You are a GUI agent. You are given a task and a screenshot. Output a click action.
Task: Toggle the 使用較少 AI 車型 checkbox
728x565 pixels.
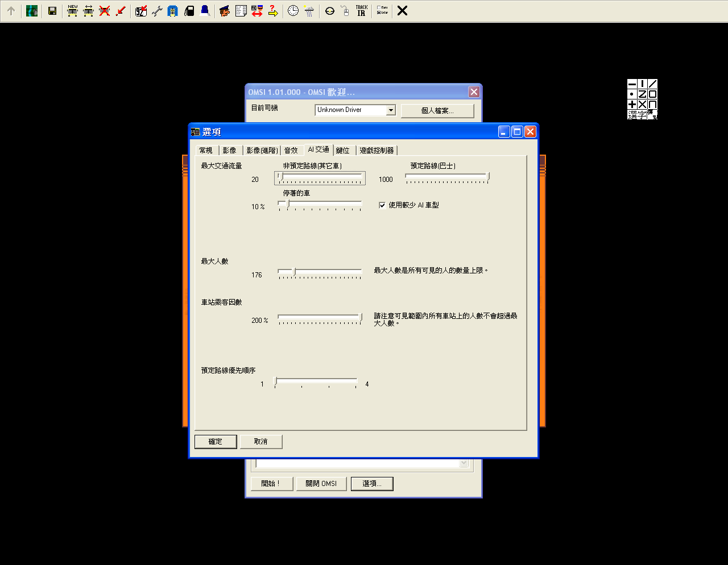click(x=382, y=205)
